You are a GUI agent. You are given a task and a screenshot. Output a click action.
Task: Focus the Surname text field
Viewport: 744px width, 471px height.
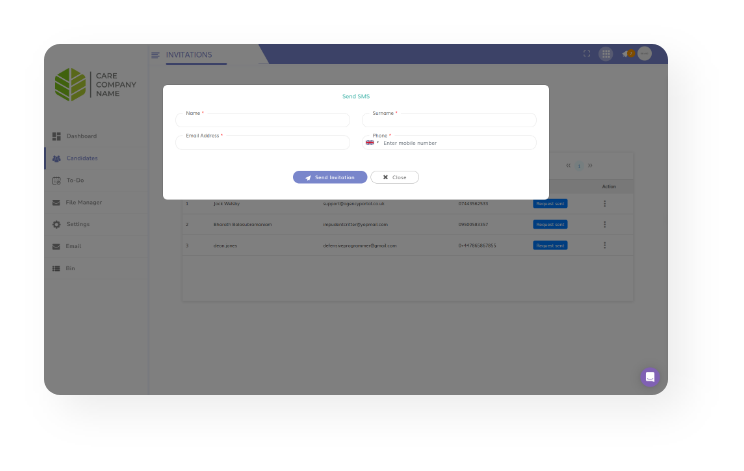point(449,121)
